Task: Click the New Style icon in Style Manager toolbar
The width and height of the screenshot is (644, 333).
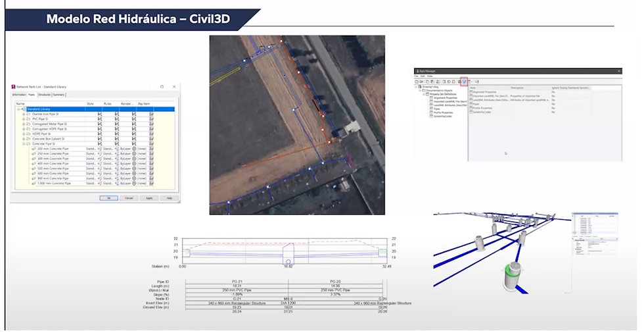Action: pos(444,82)
